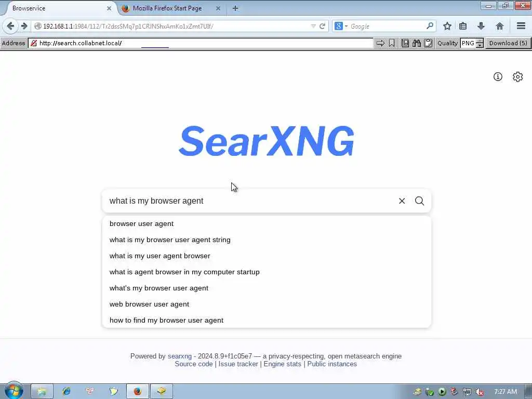
Task: Select 'what is agent browser in my computer startup'
Action: coord(267,272)
